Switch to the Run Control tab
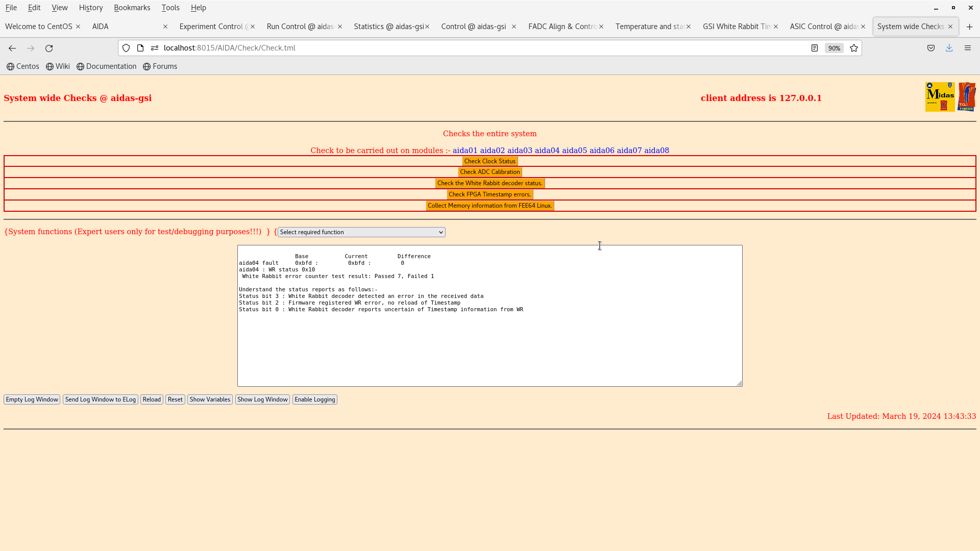The width and height of the screenshot is (980, 551). pos(300,27)
